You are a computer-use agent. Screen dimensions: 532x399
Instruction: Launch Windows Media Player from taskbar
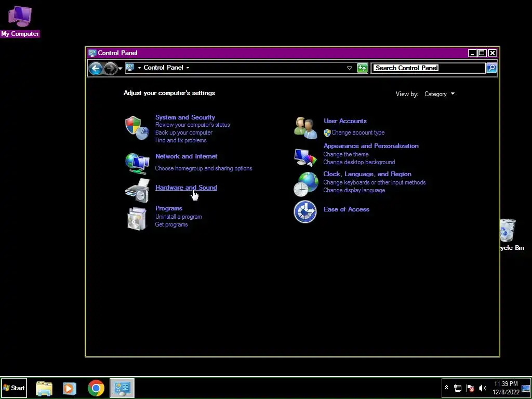click(69, 388)
